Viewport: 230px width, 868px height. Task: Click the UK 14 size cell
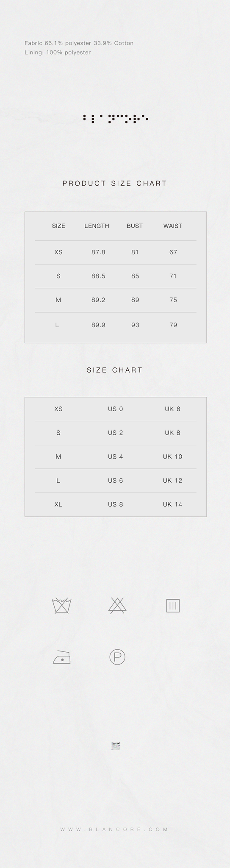[172, 504]
